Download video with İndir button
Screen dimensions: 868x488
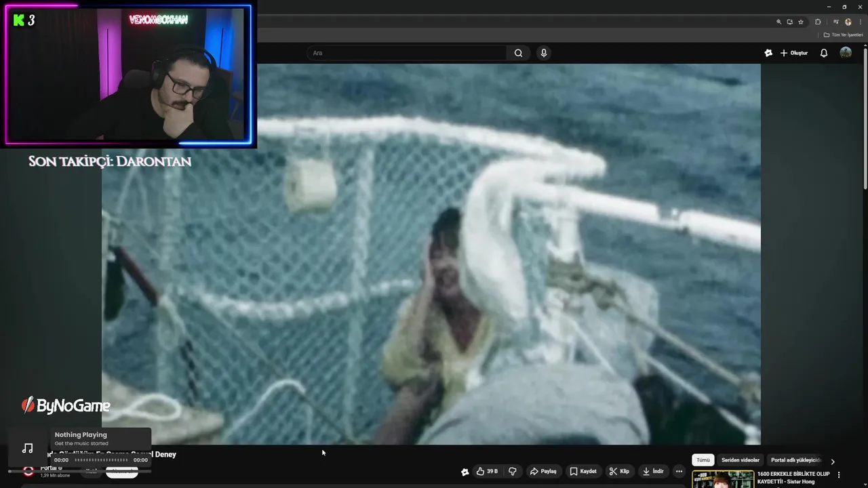(653, 471)
